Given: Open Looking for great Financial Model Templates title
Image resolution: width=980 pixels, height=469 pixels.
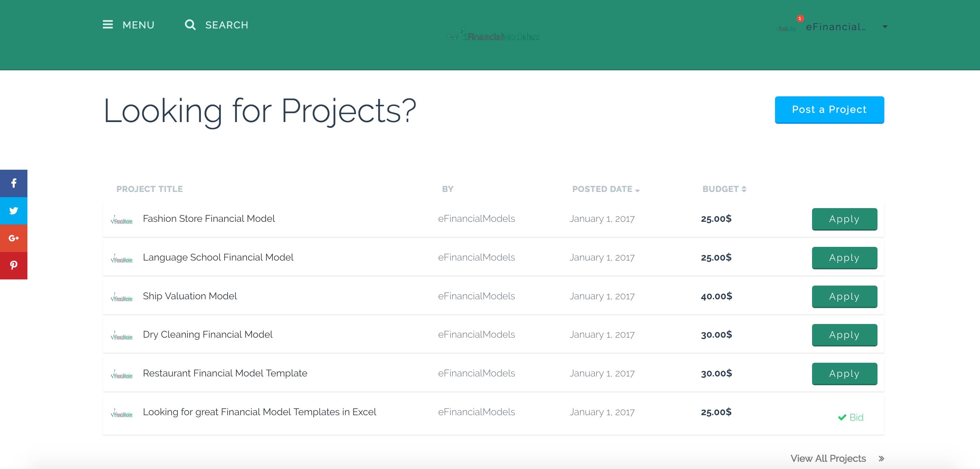Looking at the screenshot, I should coord(259,412).
